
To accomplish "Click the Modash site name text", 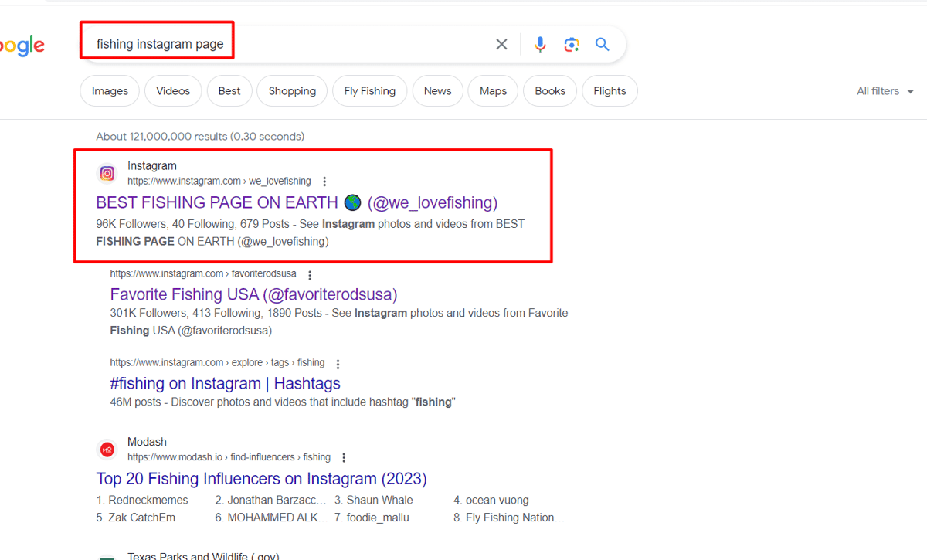I will [147, 442].
